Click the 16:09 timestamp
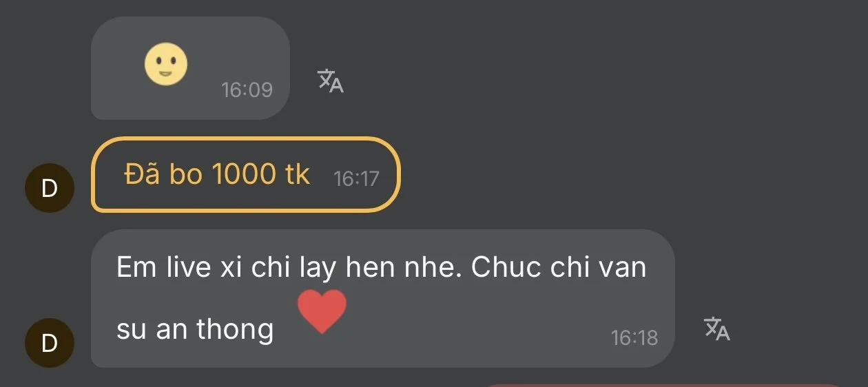 (x=247, y=90)
